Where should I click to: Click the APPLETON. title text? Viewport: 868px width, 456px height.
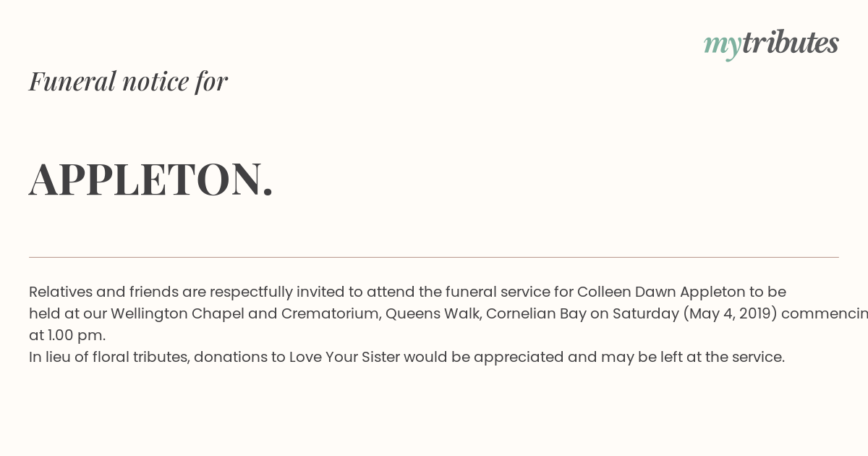pos(151,179)
